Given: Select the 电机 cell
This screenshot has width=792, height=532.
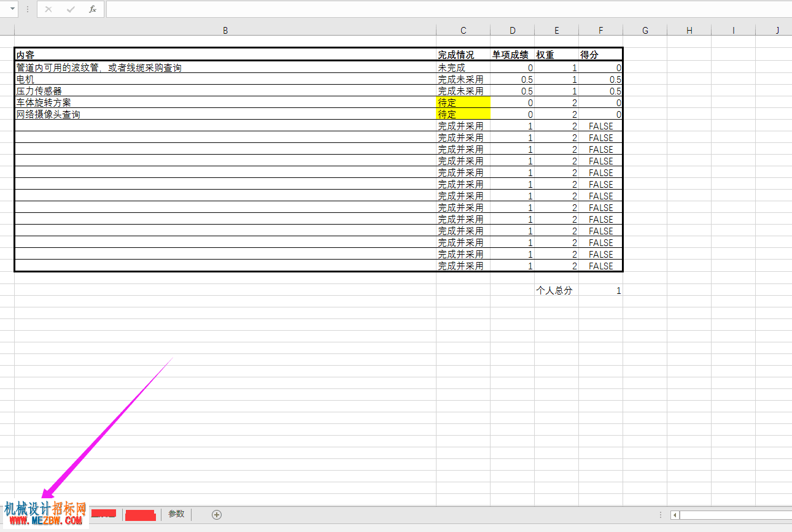Looking at the screenshot, I should 225,79.
